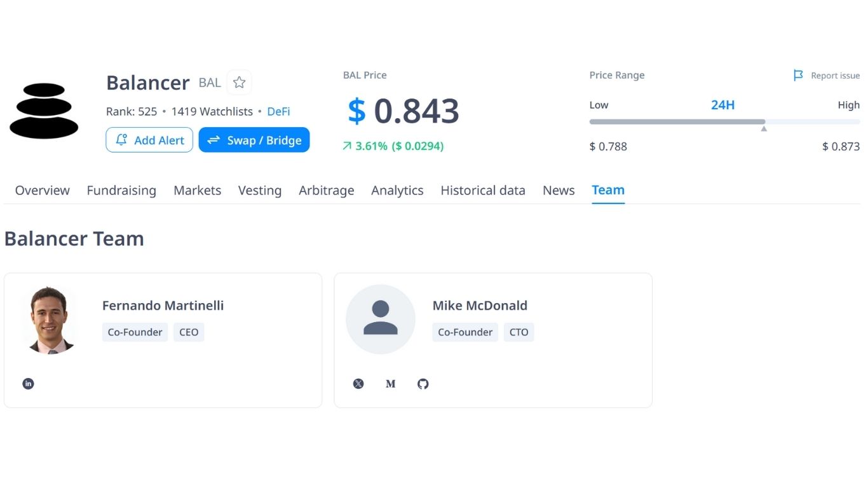The width and height of the screenshot is (868, 488).
Task: Open Mike McDonald's X profile
Action: coord(358,384)
